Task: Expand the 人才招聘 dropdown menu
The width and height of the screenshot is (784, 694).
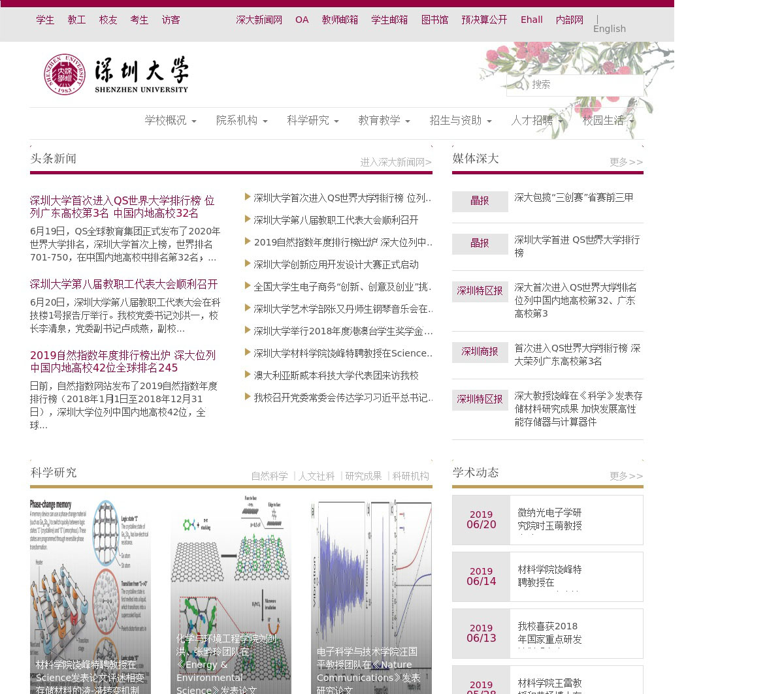Action: (x=537, y=121)
